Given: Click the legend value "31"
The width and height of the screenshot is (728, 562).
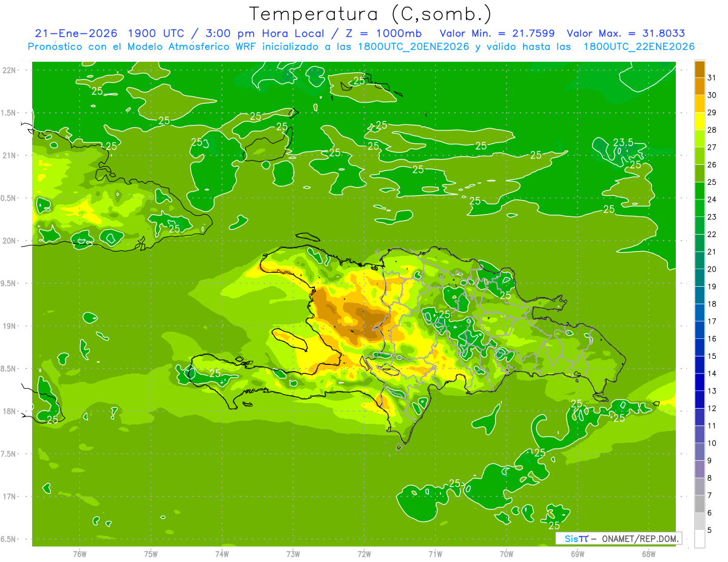Looking at the screenshot, I should tap(712, 78).
